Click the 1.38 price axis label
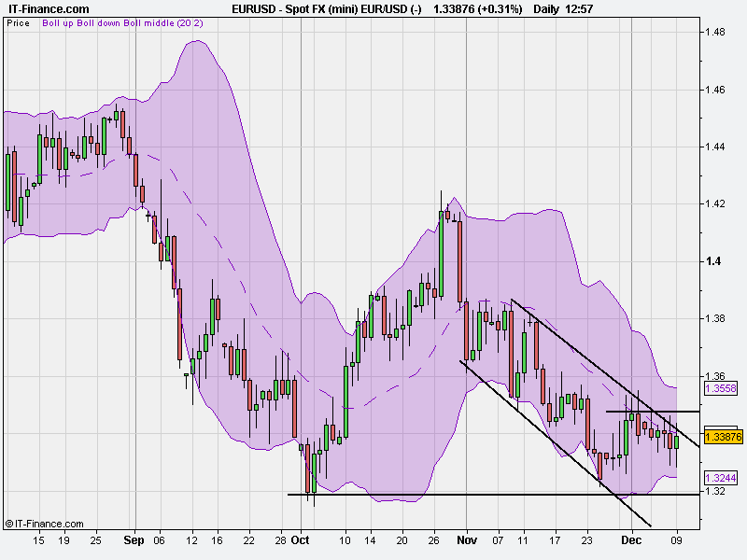 (714, 318)
